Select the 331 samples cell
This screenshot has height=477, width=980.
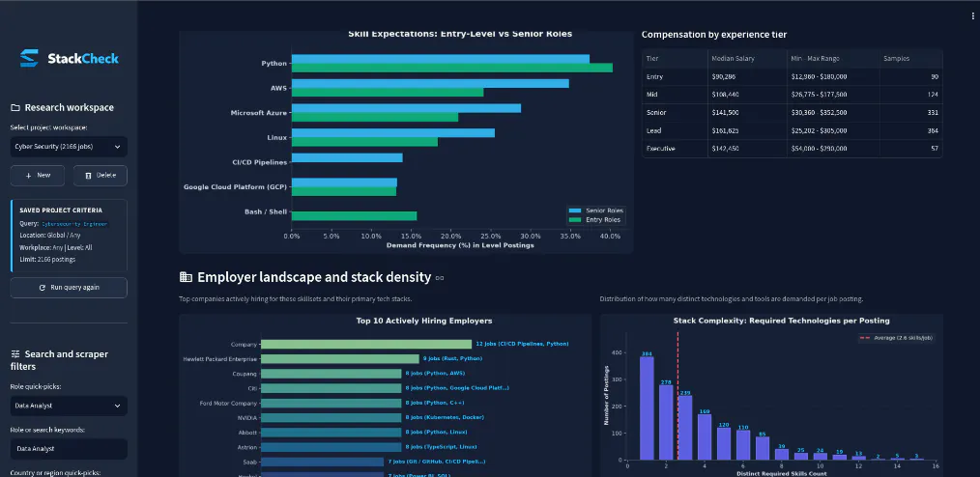click(910, 112)
